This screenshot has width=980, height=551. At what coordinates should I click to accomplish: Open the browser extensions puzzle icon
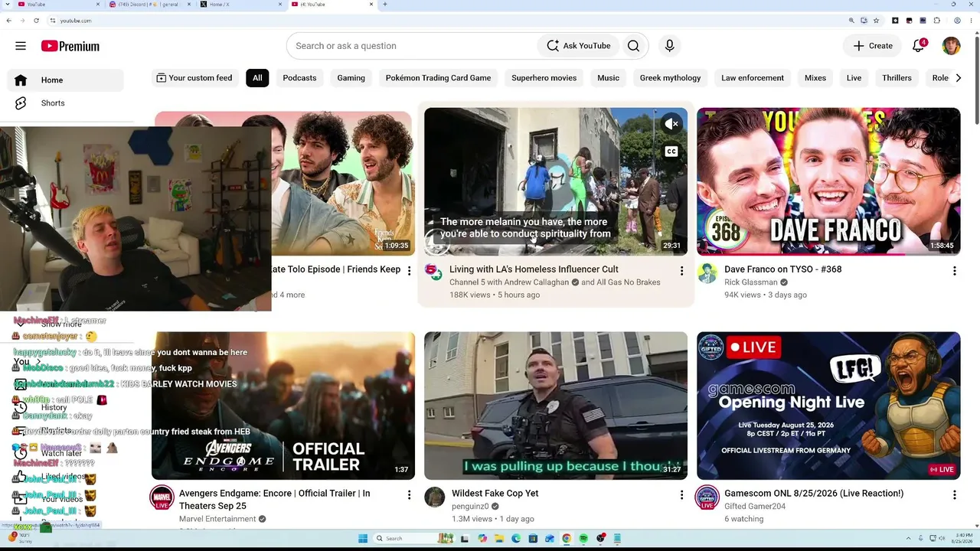click(937, 21)
